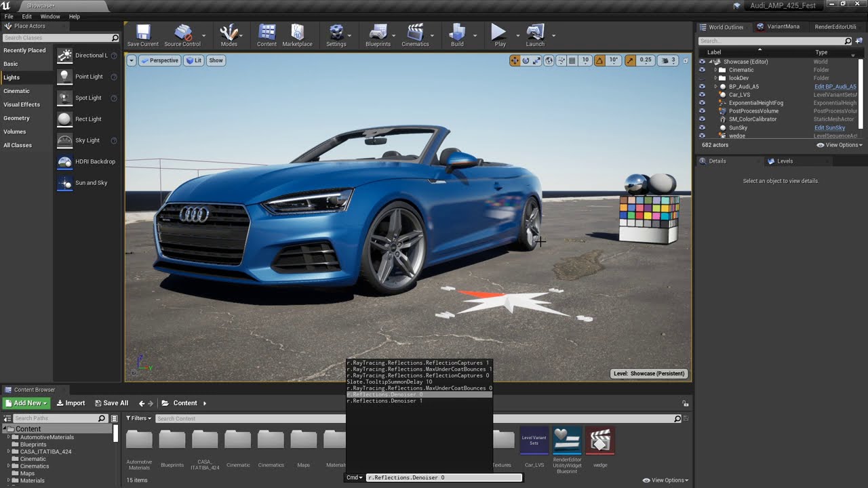Click the Play toolbar icon
The image size is (868, 488).
[x=500, y=35]
